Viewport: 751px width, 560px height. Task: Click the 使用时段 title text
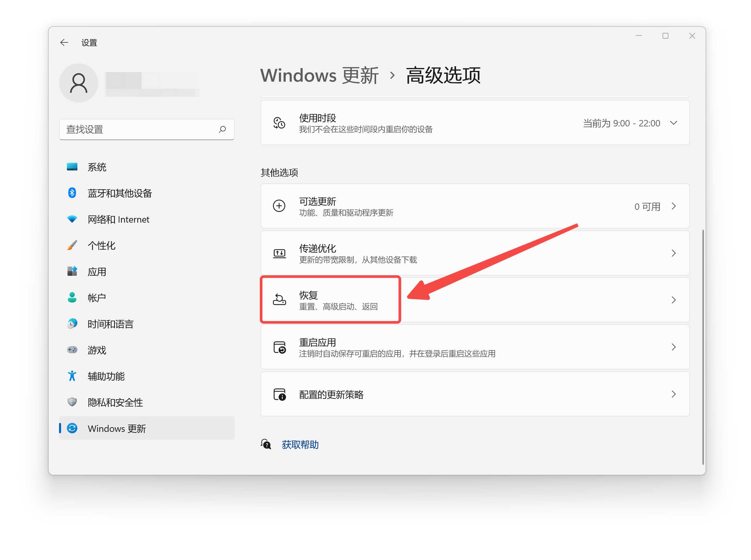click(x=317, y=118)
